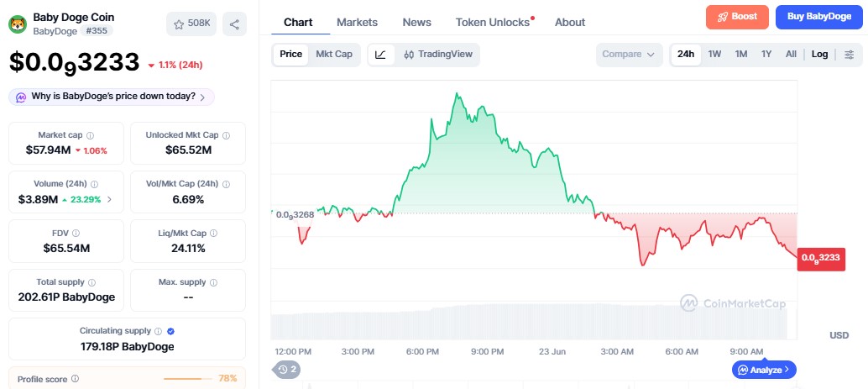This screenshot has width=868, height=389.
Task: Click the 202.61P BabyDoge total supply
Action: 66,297
